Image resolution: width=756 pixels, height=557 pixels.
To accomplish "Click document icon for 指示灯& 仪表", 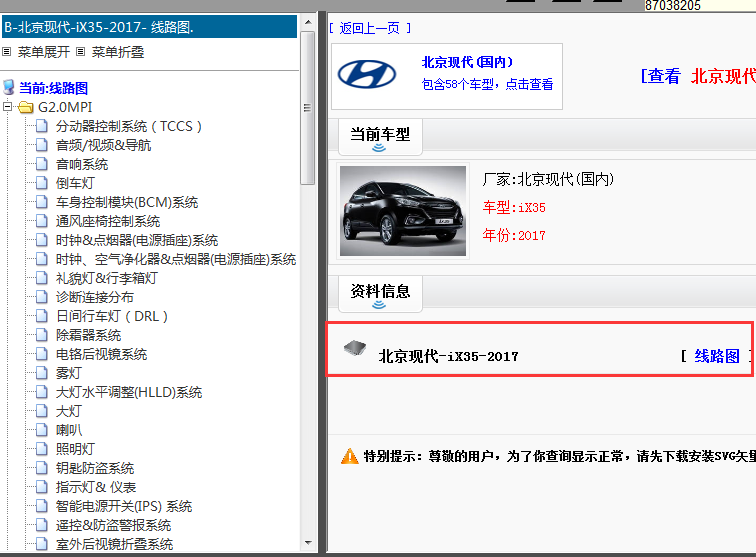I will pos(42,488).
